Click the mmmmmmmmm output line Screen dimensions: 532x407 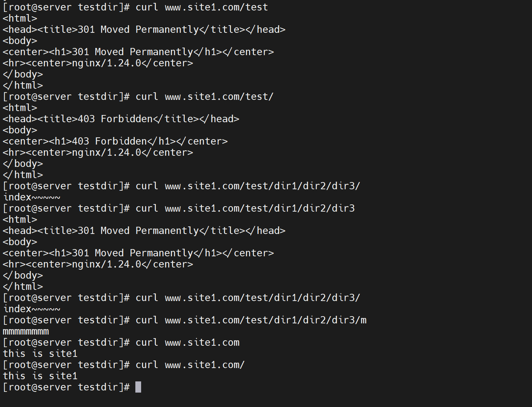point(26,331)
